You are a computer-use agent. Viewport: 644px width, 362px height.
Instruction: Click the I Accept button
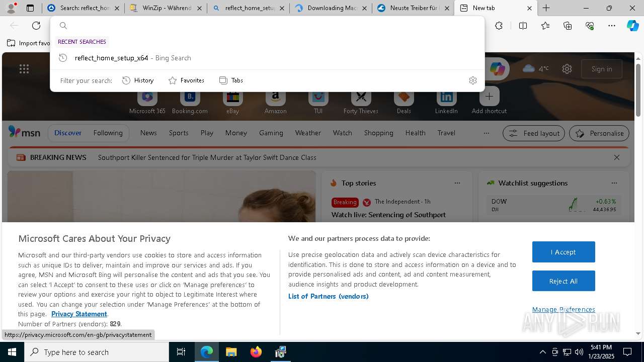563,252
